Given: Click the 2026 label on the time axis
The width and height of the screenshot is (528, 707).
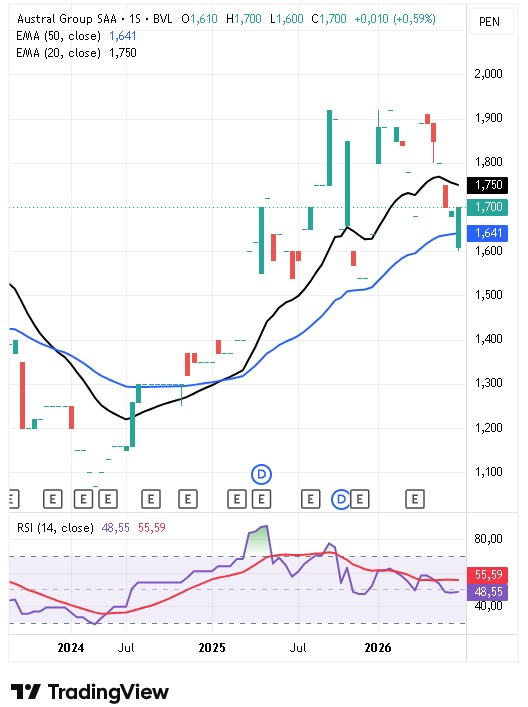Looking at the screenshot, I should (x=378, y=648).
